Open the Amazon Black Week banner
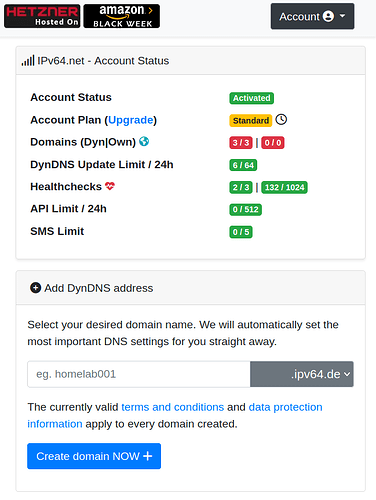Image resolution: width=376 pixels, height=500 pixels. [122, 16]
